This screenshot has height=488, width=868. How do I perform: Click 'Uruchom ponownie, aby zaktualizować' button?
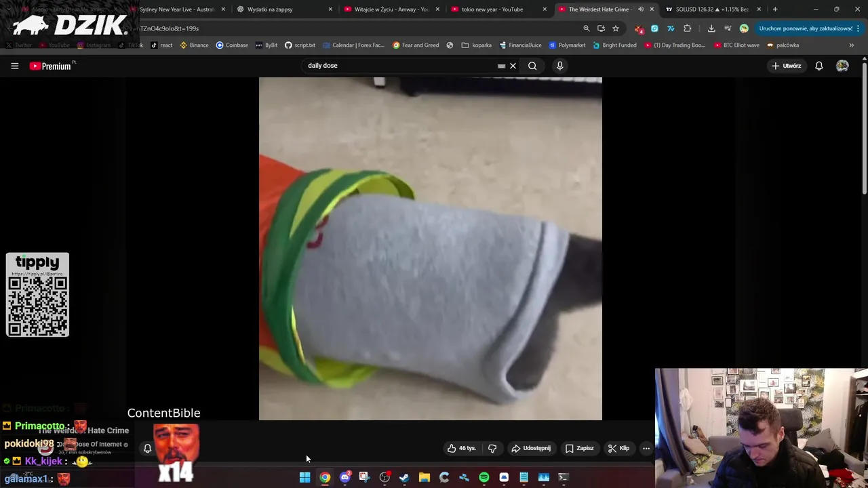[x=806, y=28]
